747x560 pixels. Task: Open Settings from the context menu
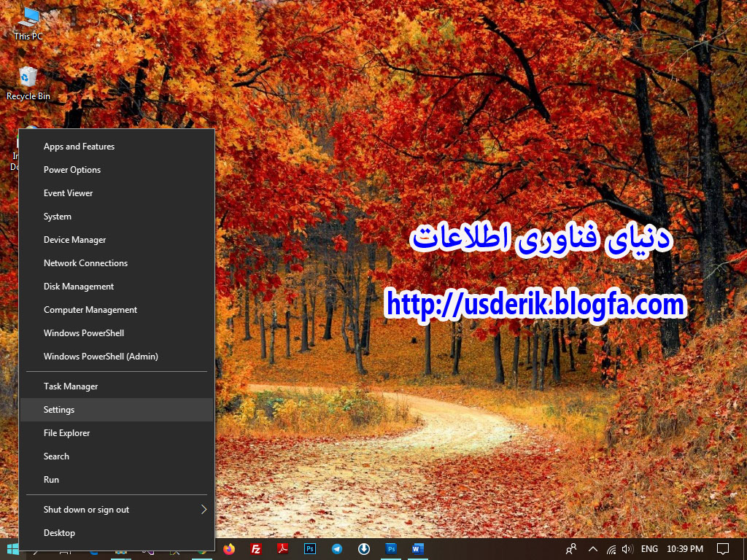(x=59, y=410)
